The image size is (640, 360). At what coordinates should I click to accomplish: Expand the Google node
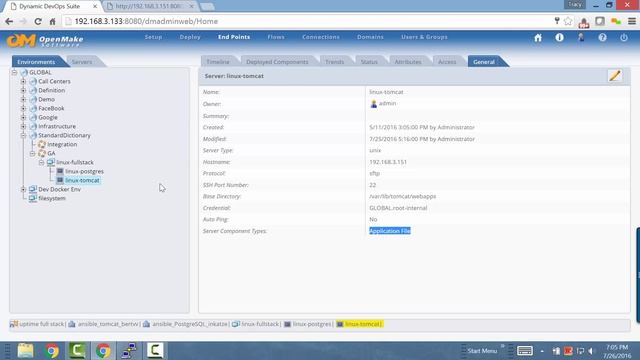point(23,117)
